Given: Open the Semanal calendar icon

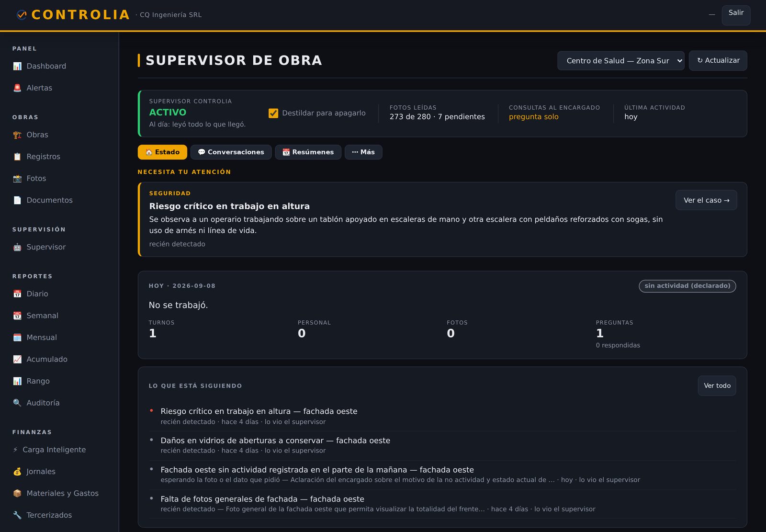Looking at the screenshot, I should coord(17,316).
